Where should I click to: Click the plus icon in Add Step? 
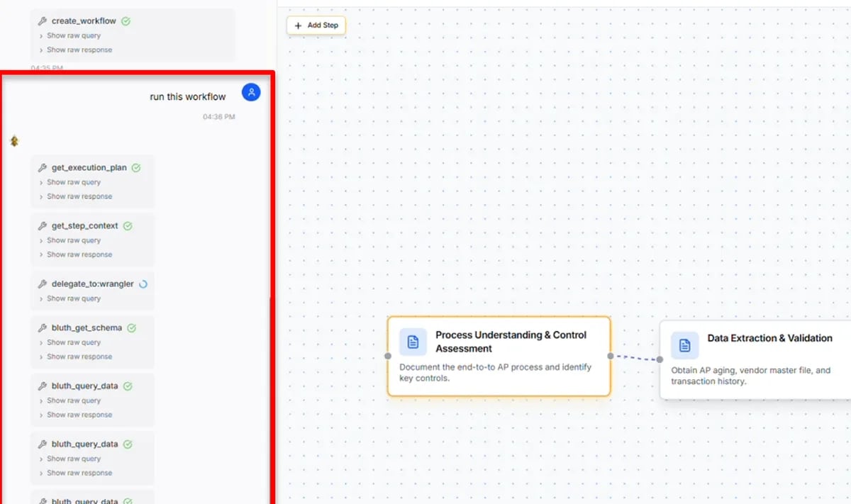click(297, 25)
